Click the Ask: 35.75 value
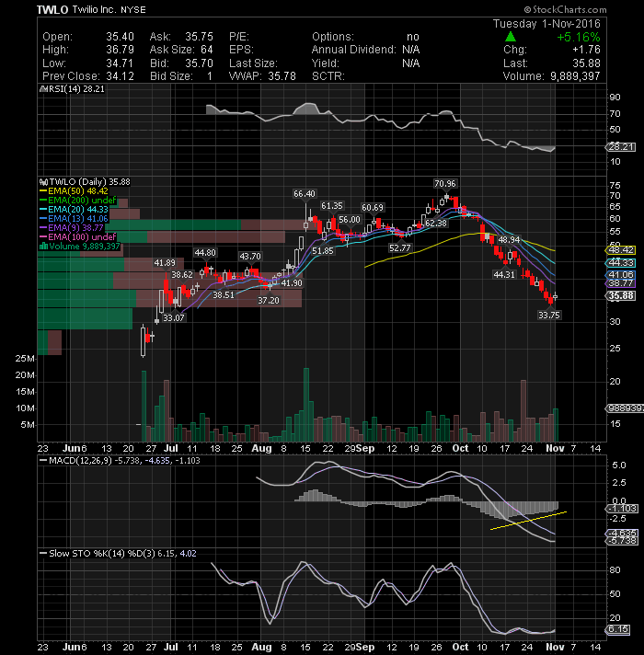The width and height of the screenshot is (644, 655). pyautogui.click(x=199, y=37)
